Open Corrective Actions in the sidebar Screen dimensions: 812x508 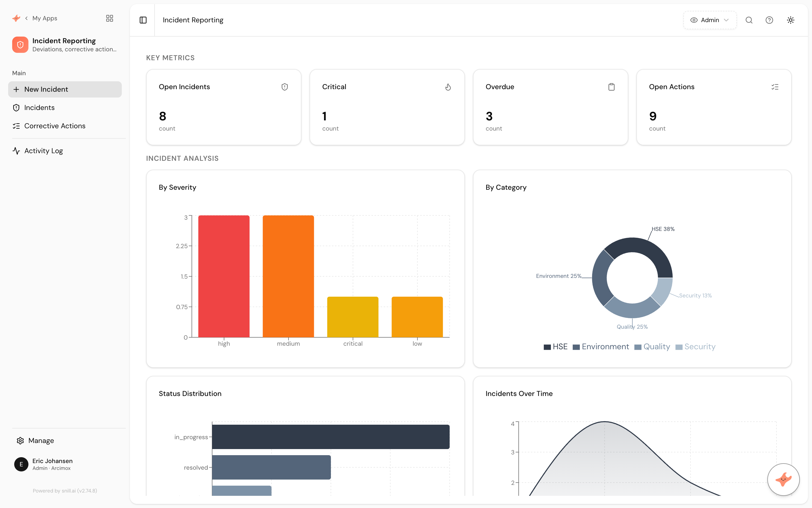(65, 126)
